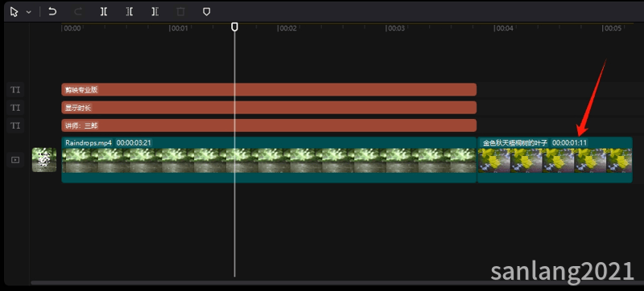Click the delete-right trim tool
Screen dimensions: 644x291
[x=155, y=12]
